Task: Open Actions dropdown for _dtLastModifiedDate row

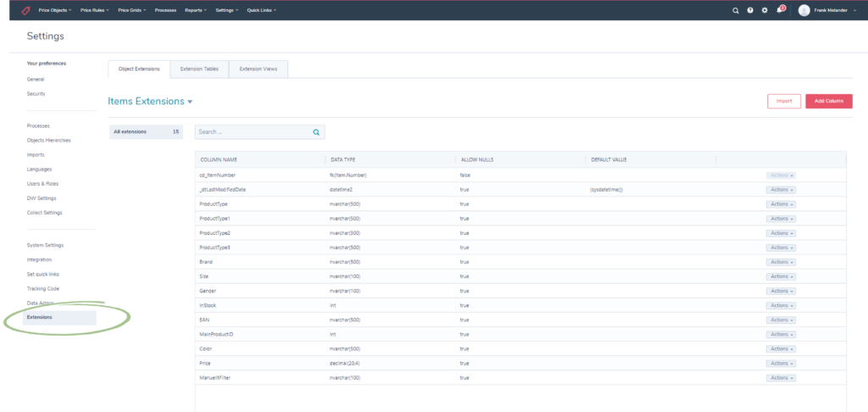Action: (x=781, y=189)
